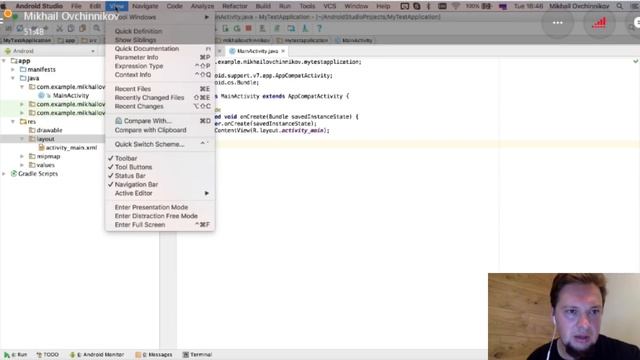Choose Recent Files menu entry
This screenshot has height=360, width=640.
pos(160,89)
